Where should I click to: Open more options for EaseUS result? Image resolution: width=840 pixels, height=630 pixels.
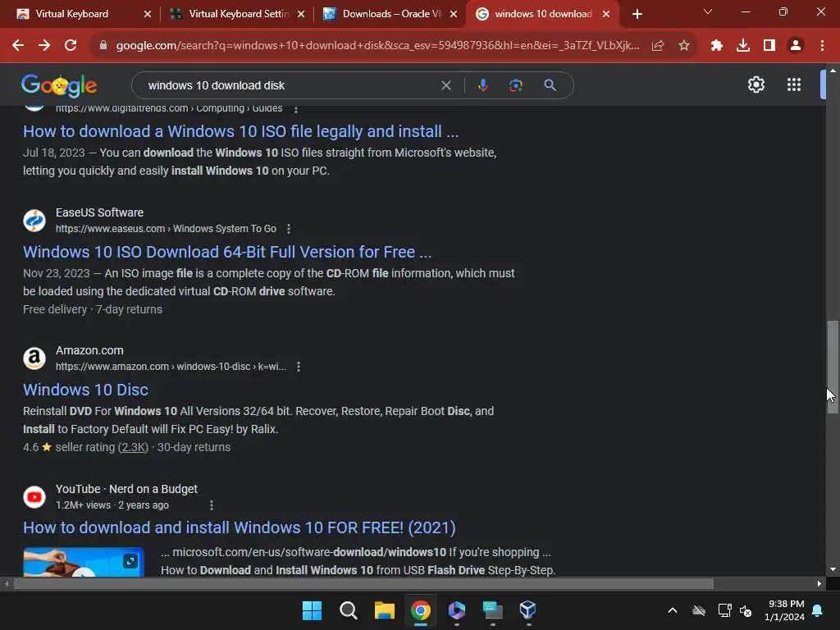tap(289, 229)
